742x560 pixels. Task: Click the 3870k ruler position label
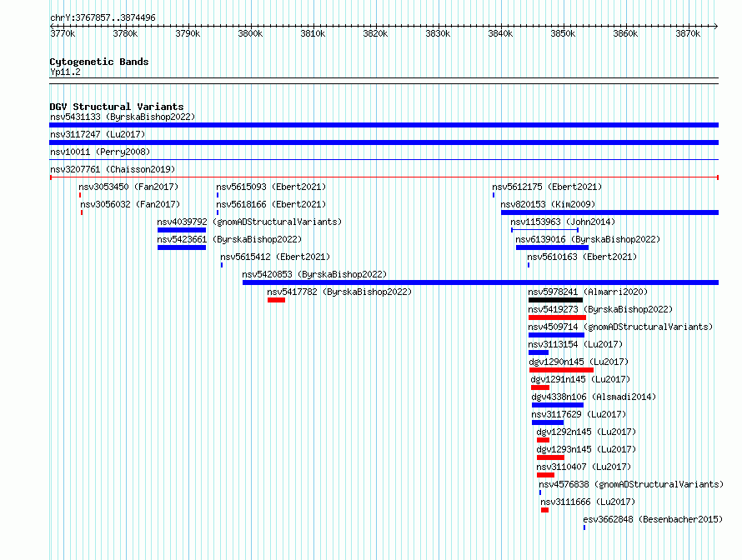[x=688, y=33]
